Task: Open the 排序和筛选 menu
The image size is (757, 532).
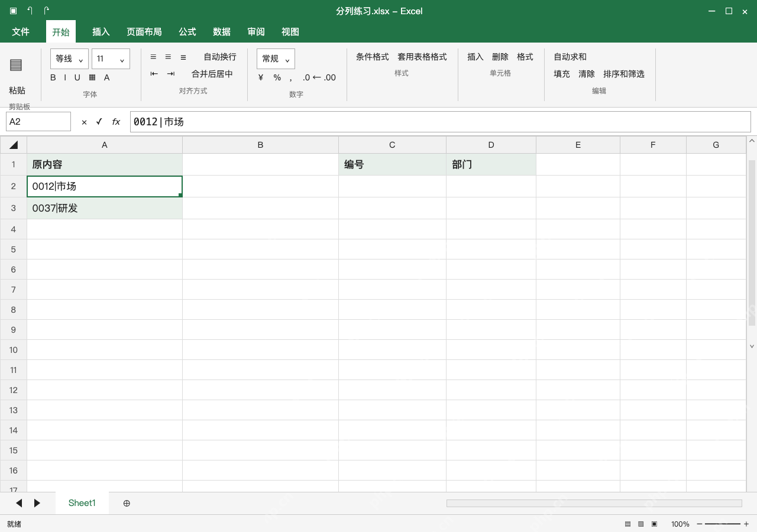Action: click(x=624, y=74)
